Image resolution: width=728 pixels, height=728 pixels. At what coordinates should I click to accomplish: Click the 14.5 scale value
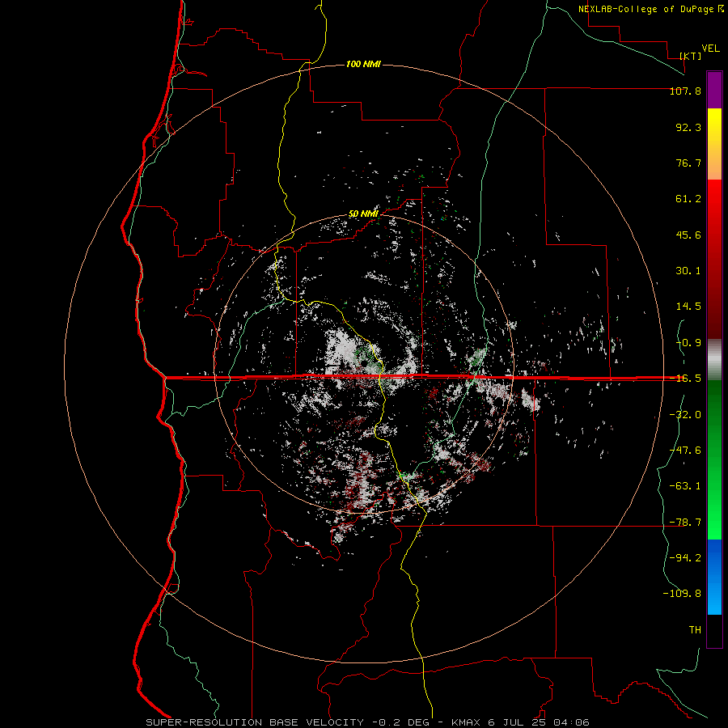coord(688,307)
